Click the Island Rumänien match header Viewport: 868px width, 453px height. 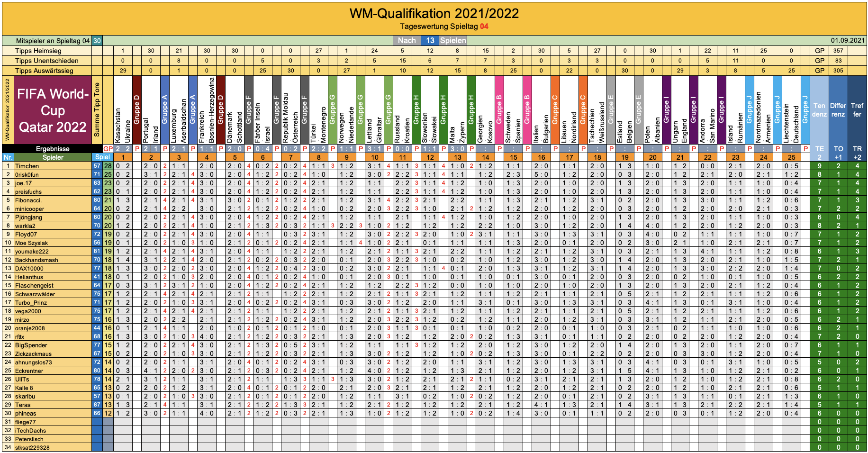point(736,110)
